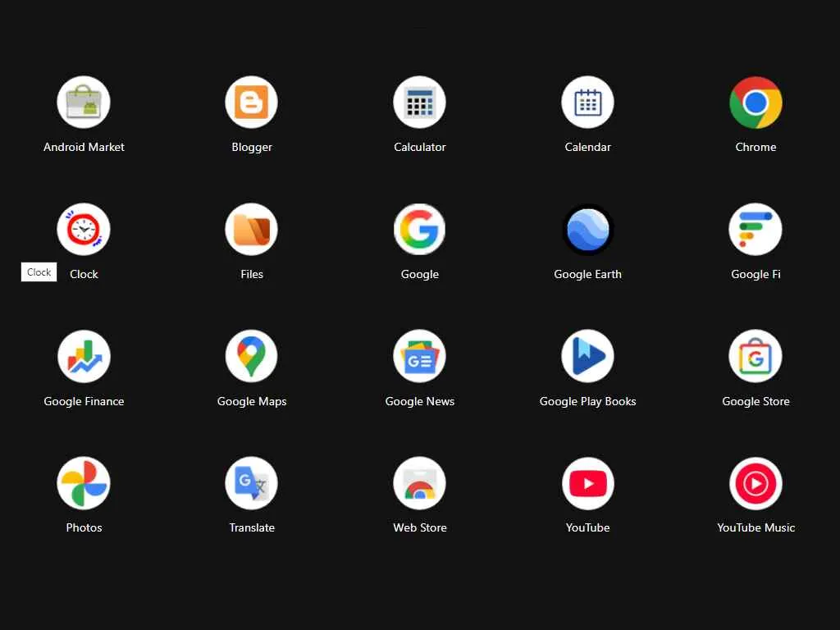Open the Google Store bag icon
The width and height of the screenshot is (840, 630).
756,356
